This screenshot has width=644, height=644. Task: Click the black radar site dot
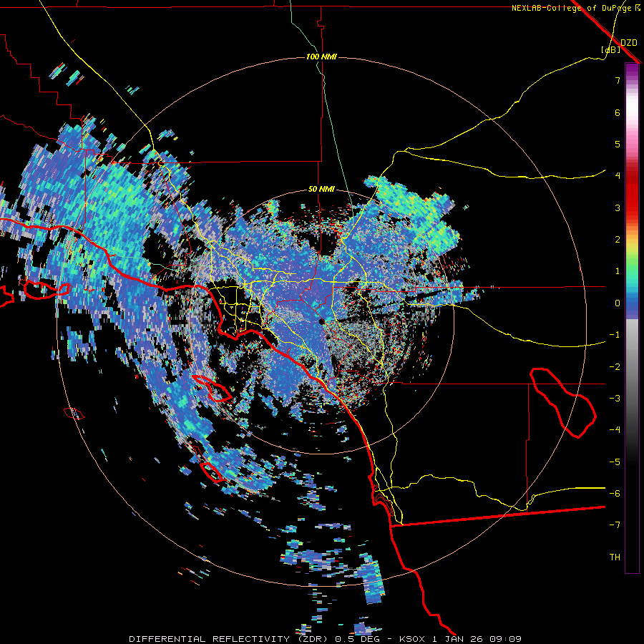321,321
